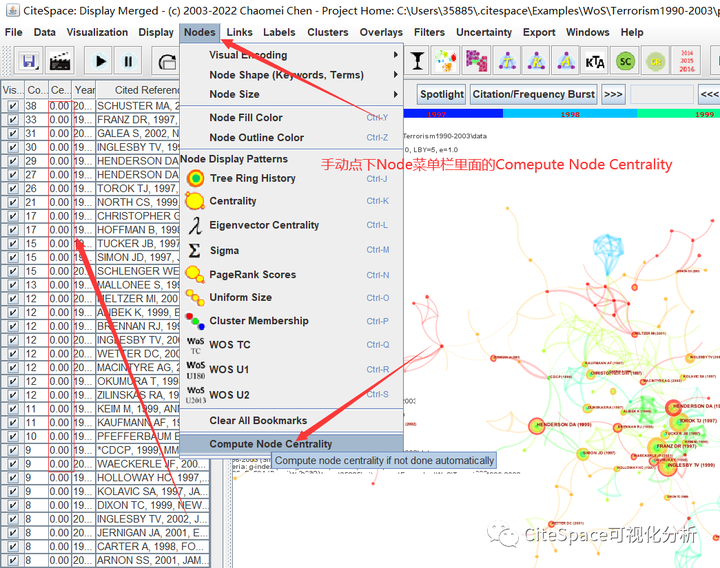This screenshot has height=568, width=720.
Task: Select the Centrality yellow circle option
Action: (x=292, y=201)
